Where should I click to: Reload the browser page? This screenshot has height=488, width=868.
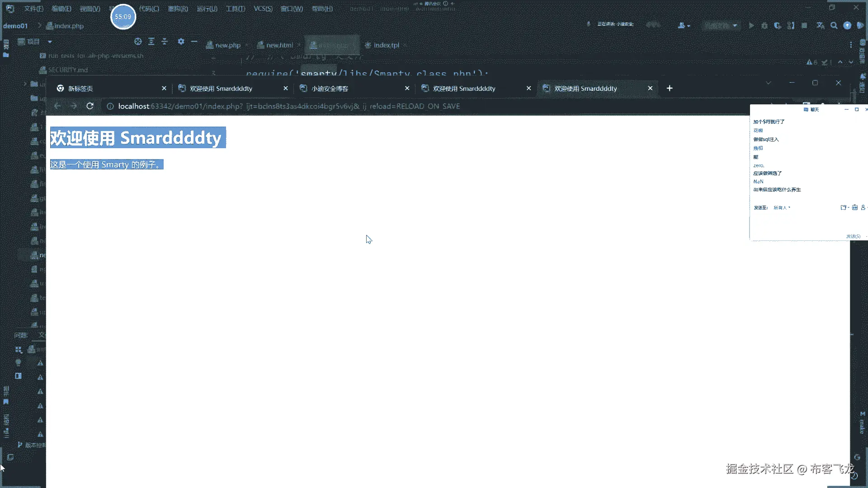coord(90,106)
